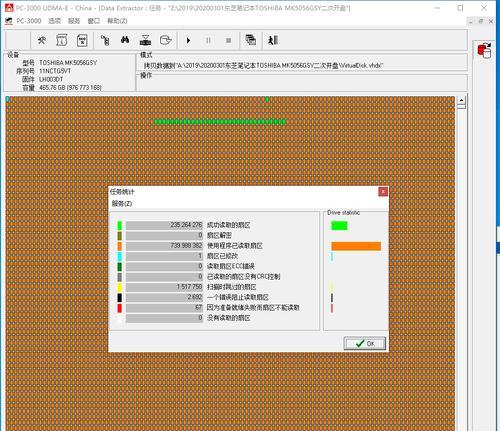The width and height of the screenshot is (500, 431).
Task: Confirm the statistics dialog with OK
Action: click(x=365, y=343)
